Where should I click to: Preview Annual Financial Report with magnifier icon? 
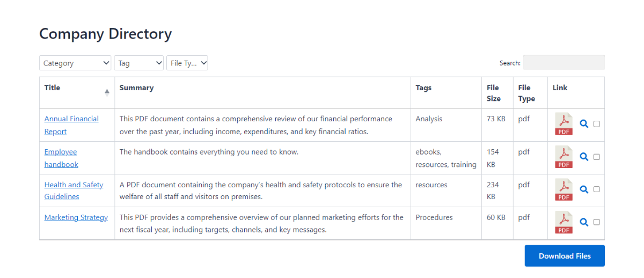pos(584,124)
